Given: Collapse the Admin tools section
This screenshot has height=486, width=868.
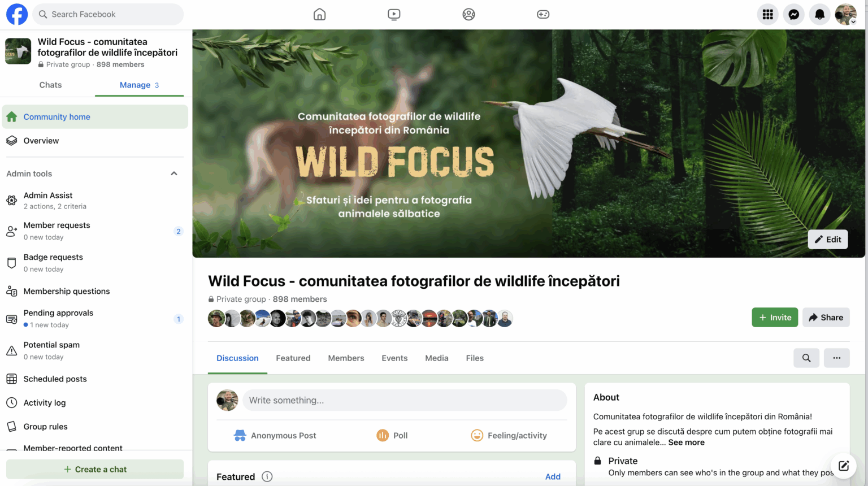Looking at the screenshot, I should [x=174, y=173].
